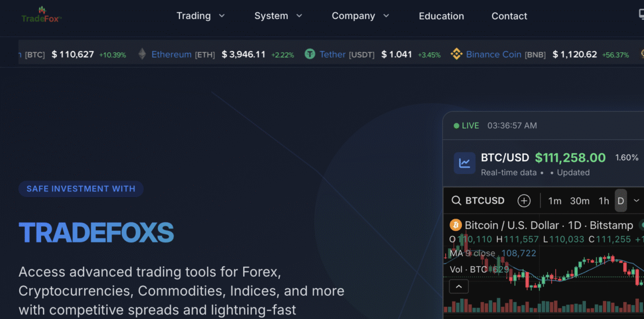
Task: Open the Trading menu
Action: coord(193,16)
